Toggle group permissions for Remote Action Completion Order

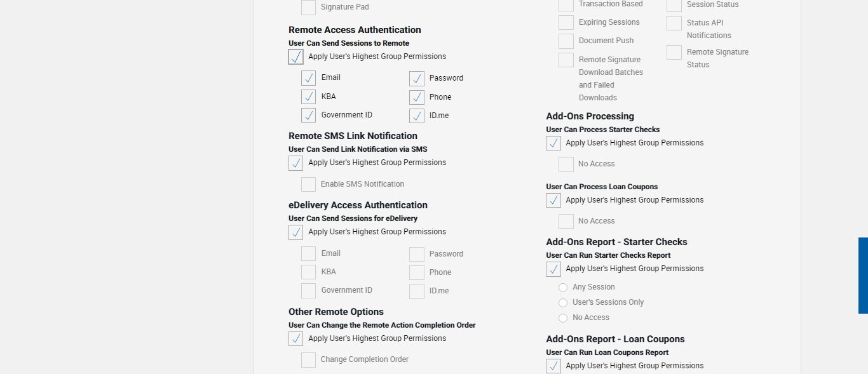point(295,339)
